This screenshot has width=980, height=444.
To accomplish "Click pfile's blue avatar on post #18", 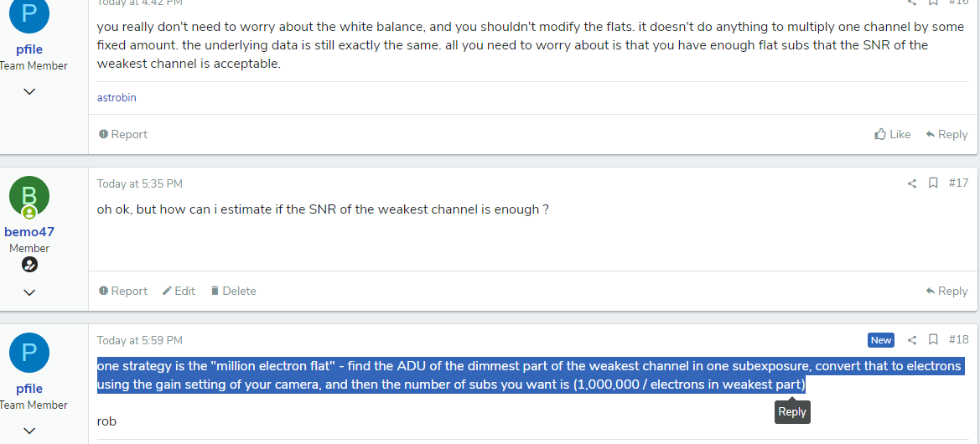I will (29, 353).
